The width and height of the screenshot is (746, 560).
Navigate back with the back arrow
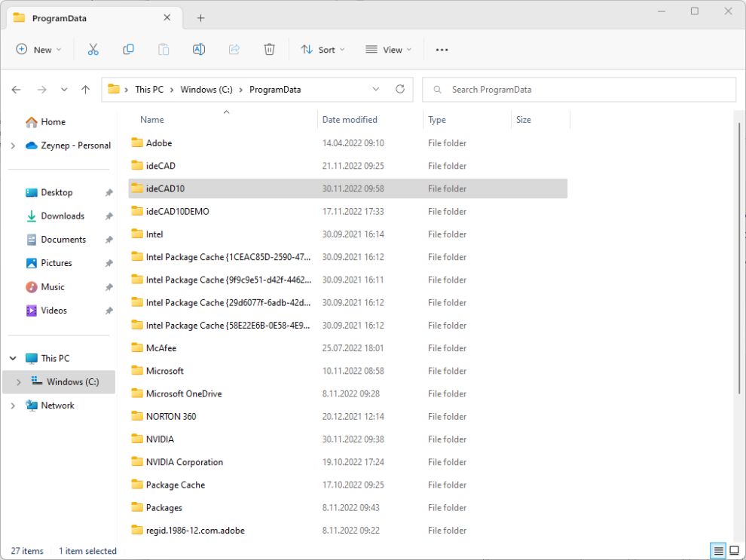(x=17, y=90)
